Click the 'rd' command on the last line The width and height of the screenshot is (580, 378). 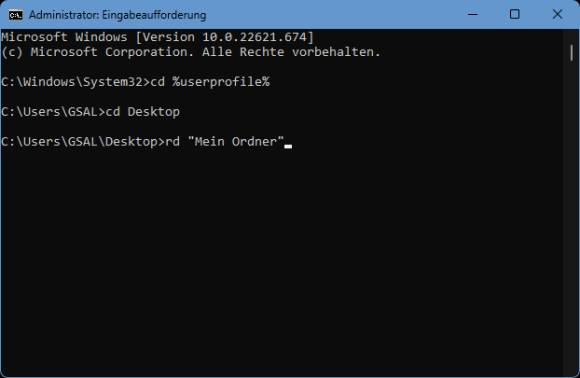(172, 142)
